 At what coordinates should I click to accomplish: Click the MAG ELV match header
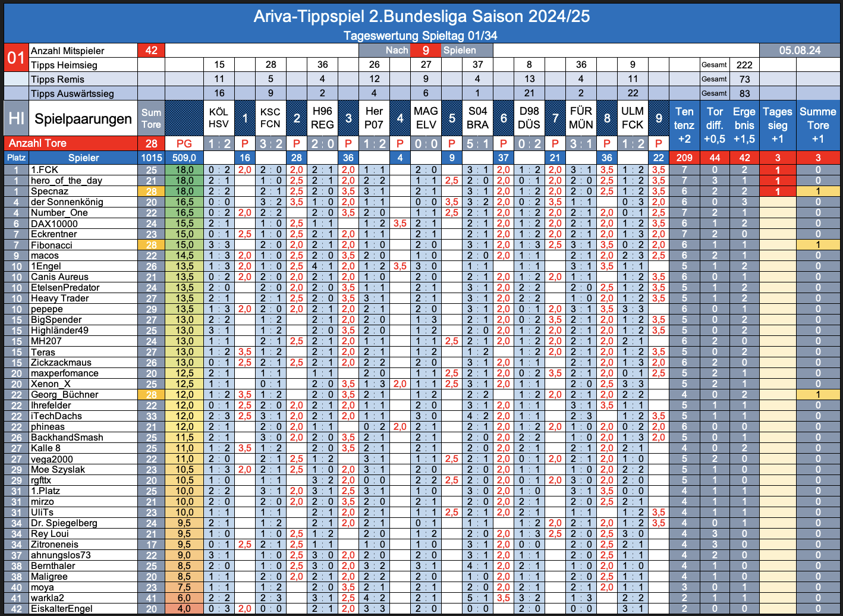[426, 118]
